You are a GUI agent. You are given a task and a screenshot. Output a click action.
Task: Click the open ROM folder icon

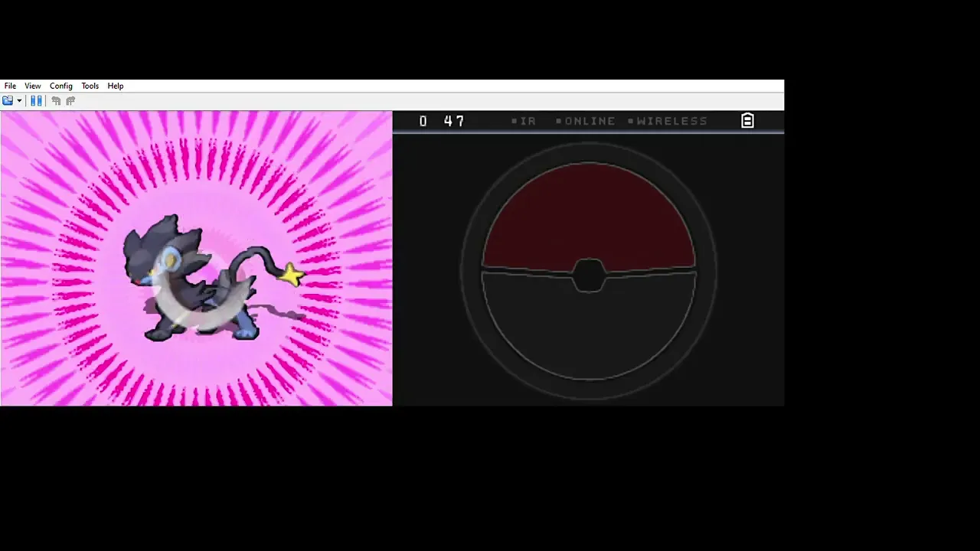point(8,101)
